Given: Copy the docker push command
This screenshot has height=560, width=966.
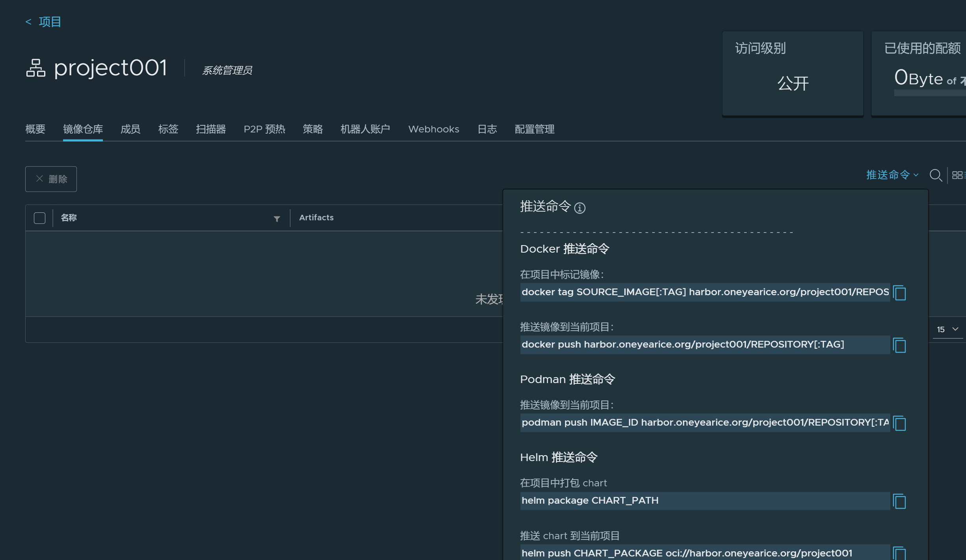Looking at the screenshot, I should click(x=899, y=345).
